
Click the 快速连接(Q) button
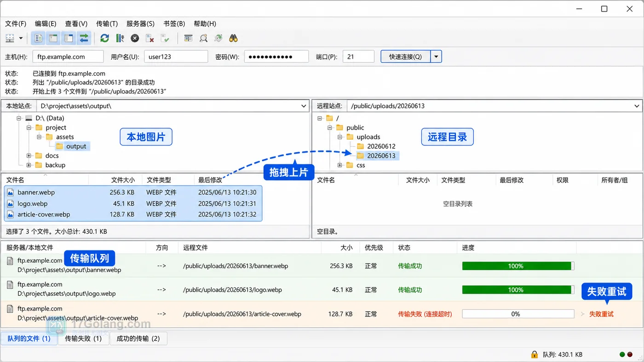405,57
